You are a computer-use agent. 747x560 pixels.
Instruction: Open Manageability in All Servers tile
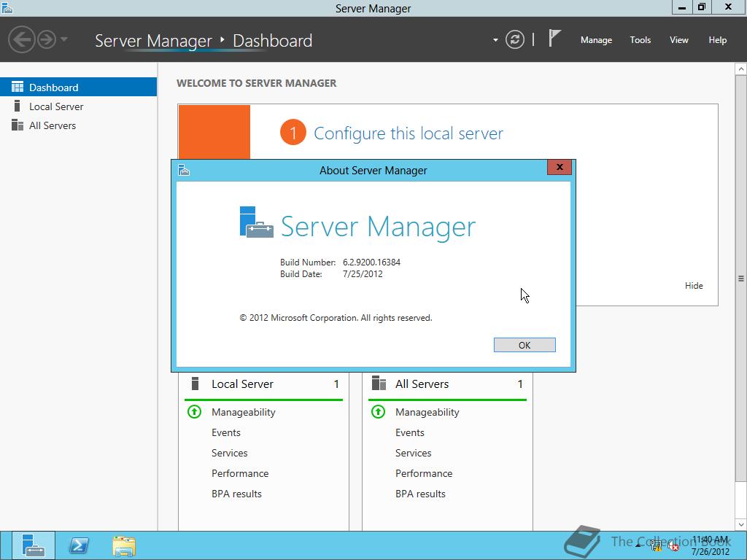427,412
